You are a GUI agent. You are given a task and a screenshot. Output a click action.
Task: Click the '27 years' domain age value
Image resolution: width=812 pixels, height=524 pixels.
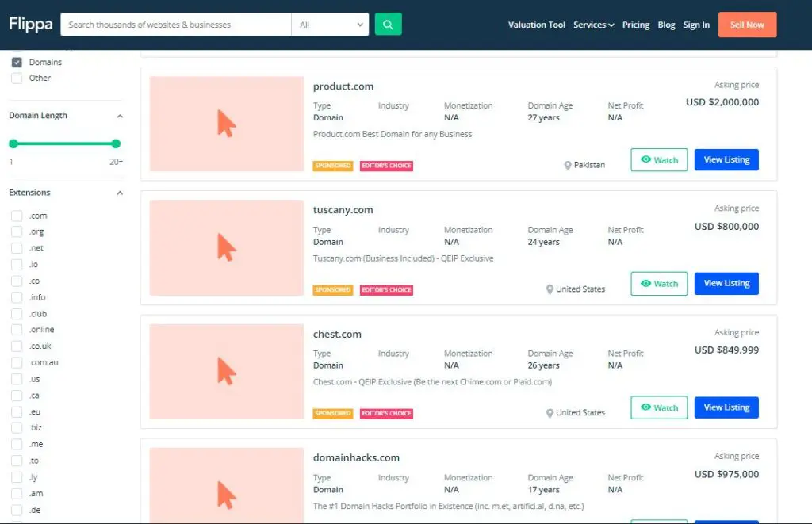click(544, 117)
